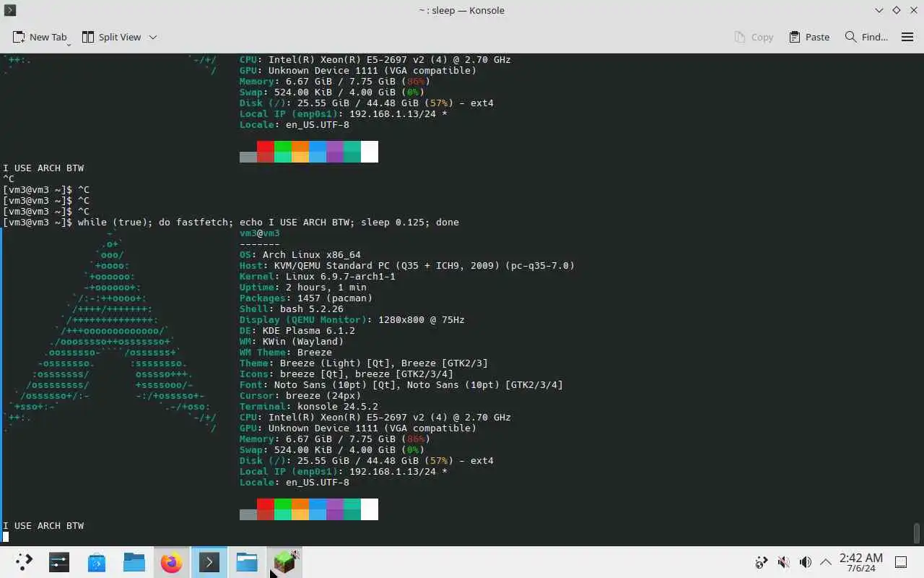Switch to Firefox in the taskbar
The height and width of the screenshot is (578, 924).
[x=172, y=562]
